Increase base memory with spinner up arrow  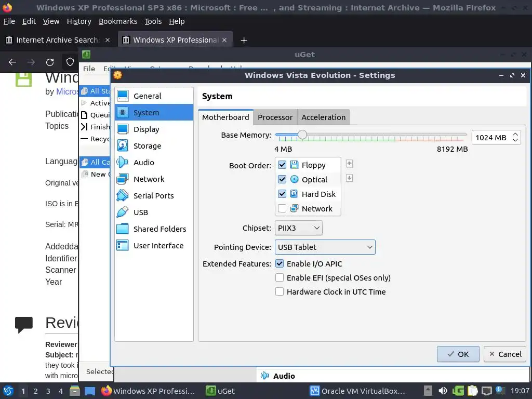coord(515,135)
